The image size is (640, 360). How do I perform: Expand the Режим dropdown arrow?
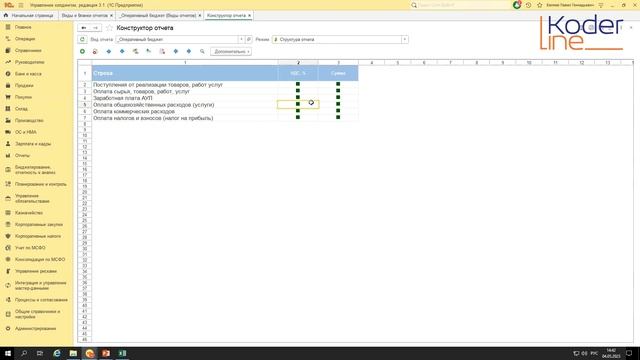click(x=404, y=40)
